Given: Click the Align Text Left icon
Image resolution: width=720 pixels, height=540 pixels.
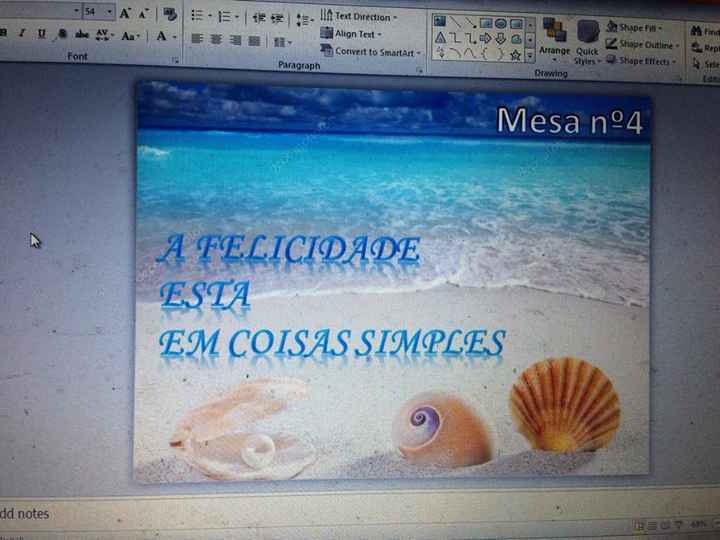Looking at the screenshot, I should click(x=198, y=40).
